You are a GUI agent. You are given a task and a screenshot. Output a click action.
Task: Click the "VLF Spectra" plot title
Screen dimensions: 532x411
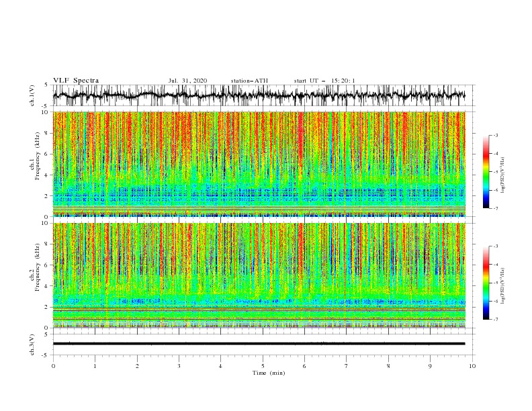(76, 81)
